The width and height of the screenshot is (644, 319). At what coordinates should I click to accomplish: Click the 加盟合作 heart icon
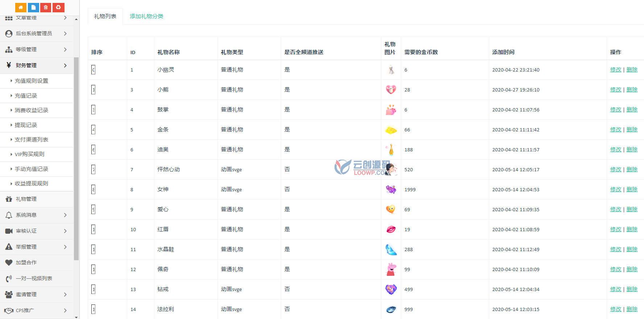pyautogui.click(x=9, y=262)
